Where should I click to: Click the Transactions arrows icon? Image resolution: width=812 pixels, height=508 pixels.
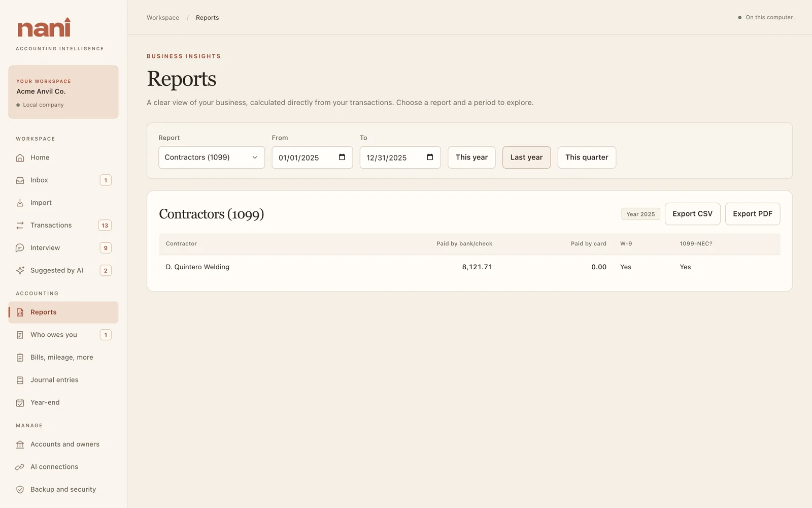click(x=20, y=226)
